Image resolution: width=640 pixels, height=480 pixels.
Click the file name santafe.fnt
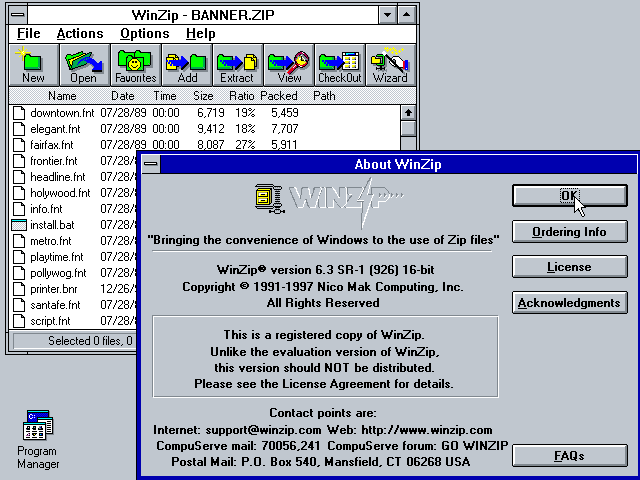[56, 305]
